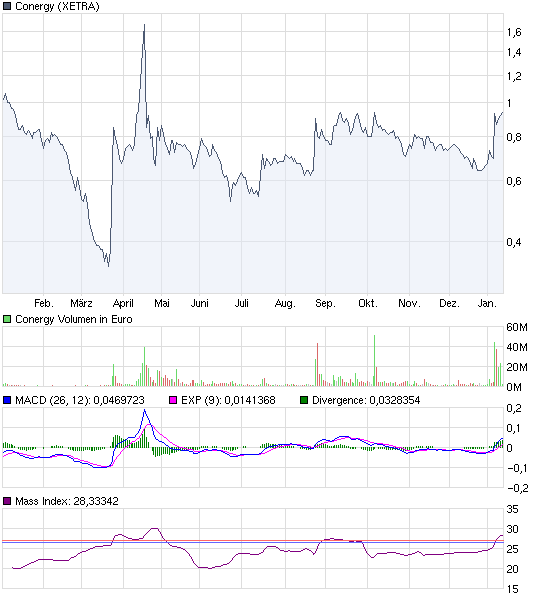
Task: Click the blue MACD legend square
Action: (x=7, y=400)
